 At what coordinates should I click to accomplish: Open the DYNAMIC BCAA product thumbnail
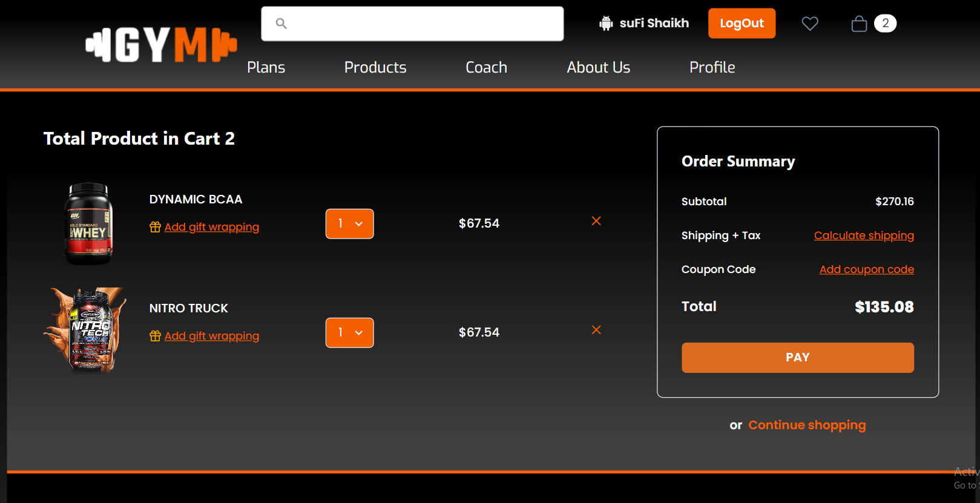pos(89,224)
